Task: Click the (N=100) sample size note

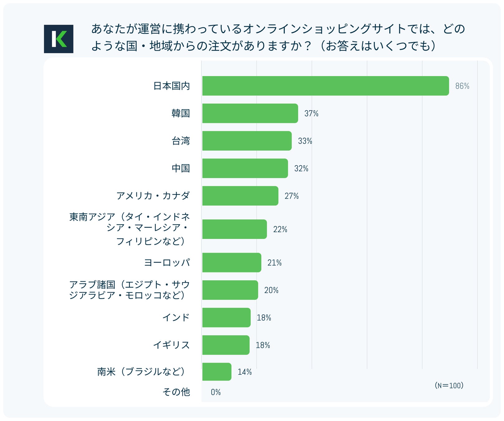Action: (x=449, y=385)
